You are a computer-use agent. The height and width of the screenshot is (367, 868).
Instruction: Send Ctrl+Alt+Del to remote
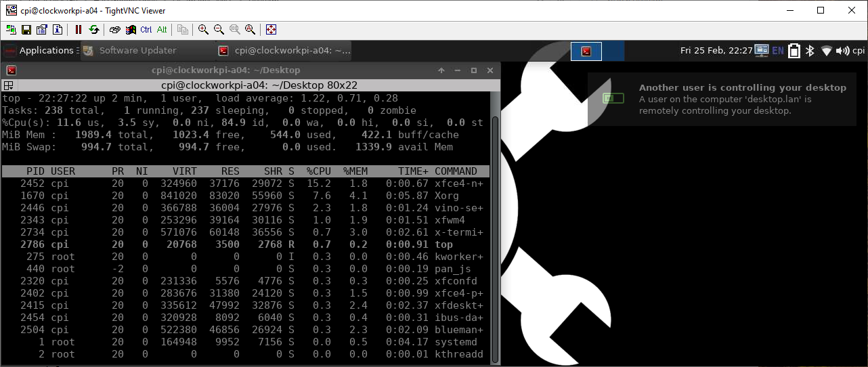115,30
